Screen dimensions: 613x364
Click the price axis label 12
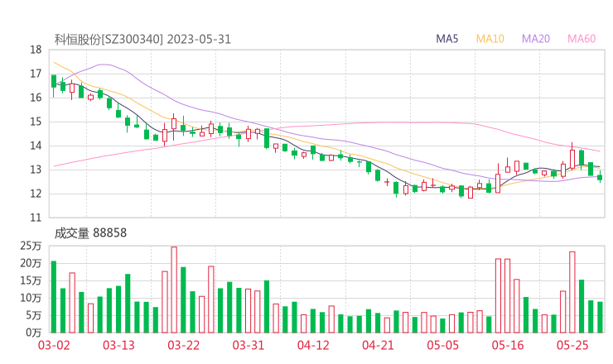point(36,194)
